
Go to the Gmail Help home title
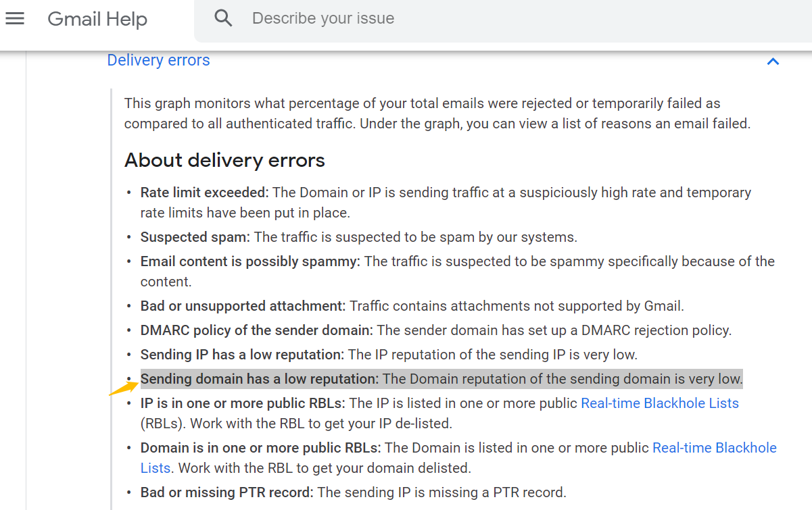(x=97, y=19)
